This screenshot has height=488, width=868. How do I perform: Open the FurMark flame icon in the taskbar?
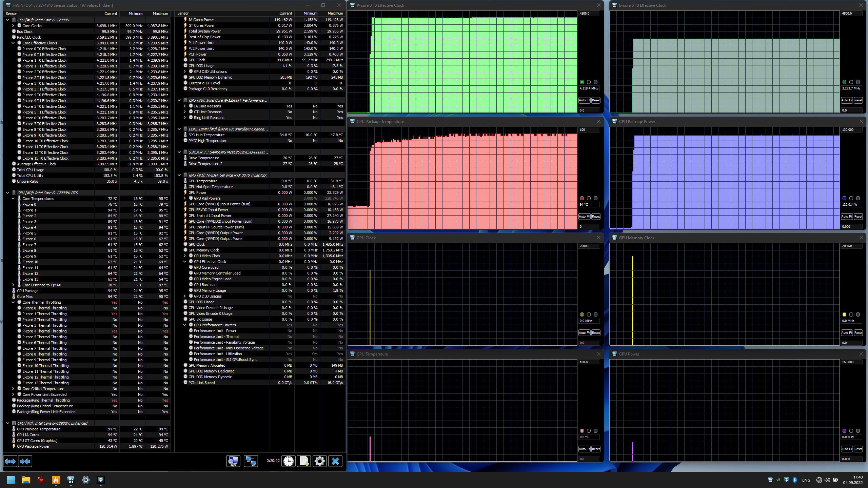[x=56, y=480]
